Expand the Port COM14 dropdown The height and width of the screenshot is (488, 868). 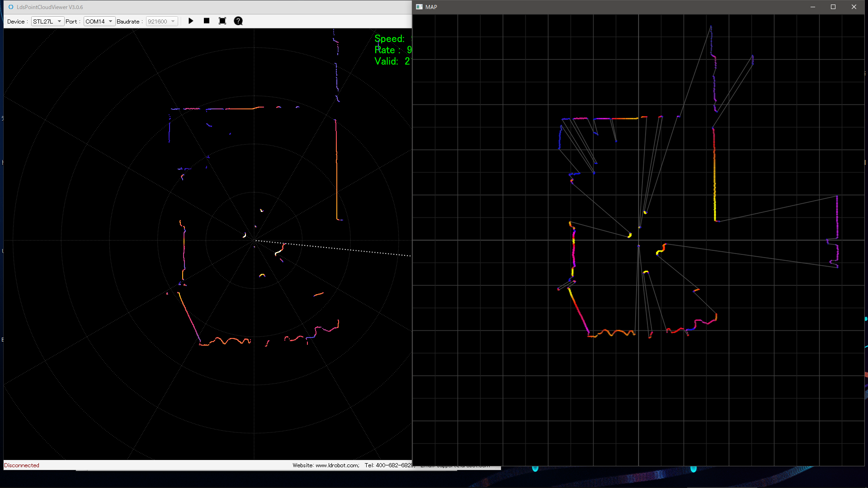point(99,21)
